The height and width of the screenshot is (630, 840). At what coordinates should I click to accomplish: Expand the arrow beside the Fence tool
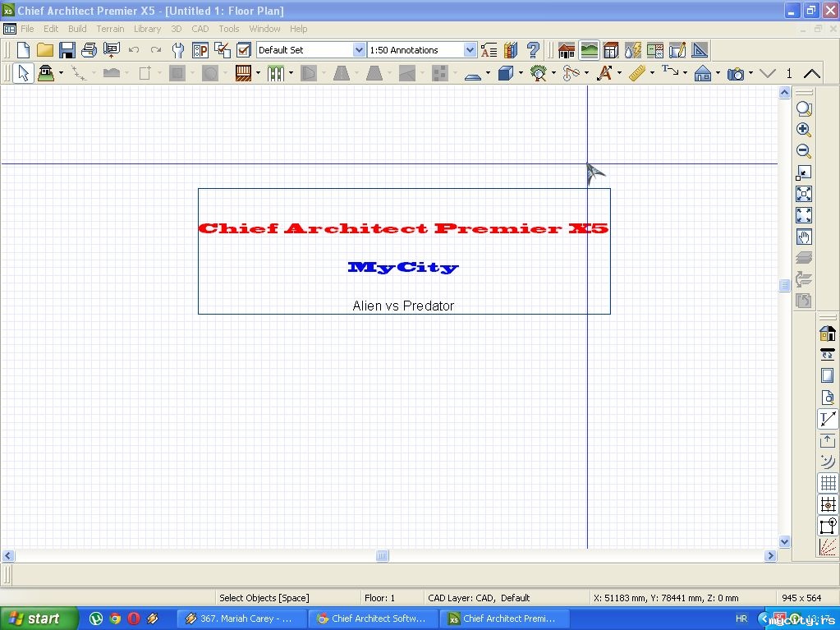coord(291,73)
